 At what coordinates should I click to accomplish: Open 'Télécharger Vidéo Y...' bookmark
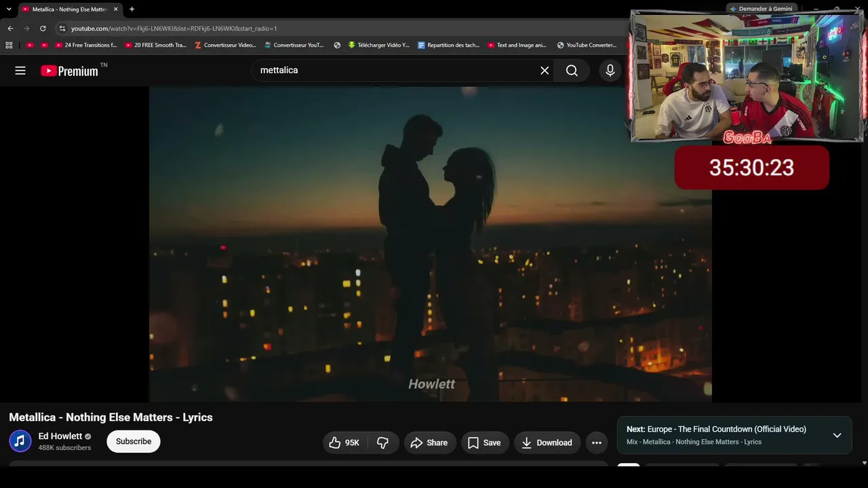click(379, 45)
